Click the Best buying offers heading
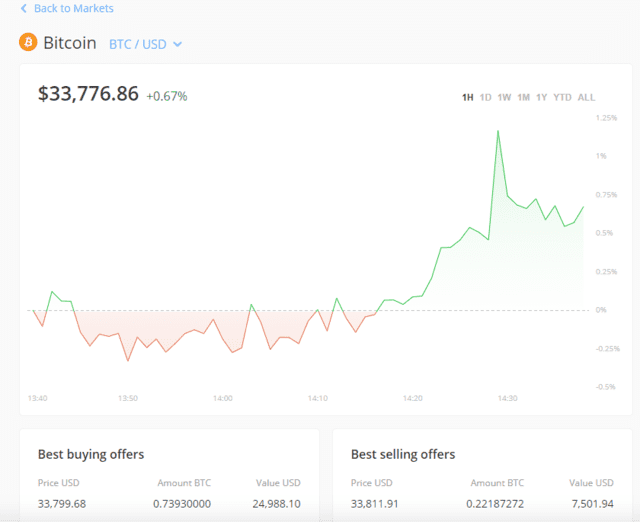This screenshot has width=640, height=522. coord(91,454)
